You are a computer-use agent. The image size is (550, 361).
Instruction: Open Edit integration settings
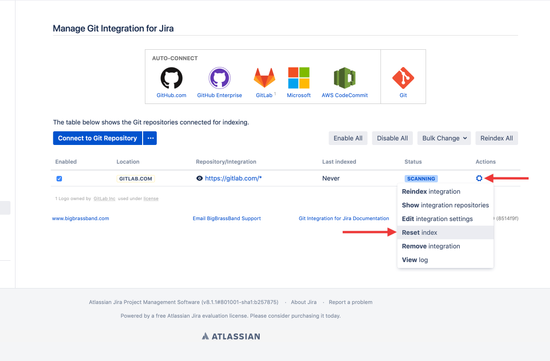[x=445, y=219]
